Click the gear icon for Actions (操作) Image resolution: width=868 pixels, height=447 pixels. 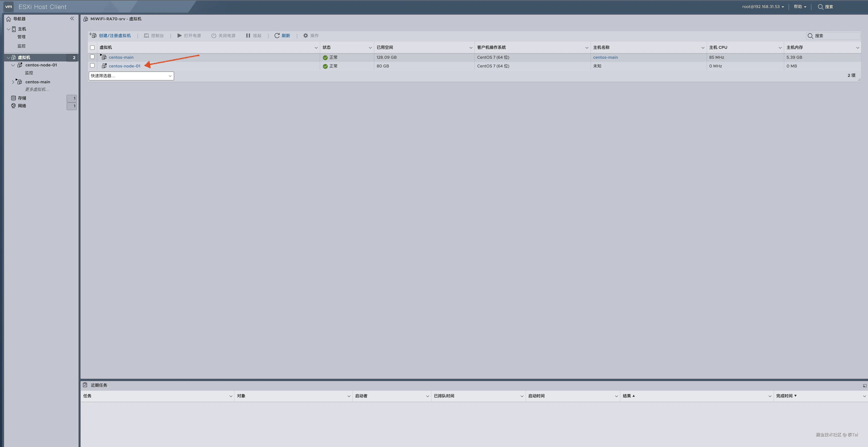tap(306, 35)
